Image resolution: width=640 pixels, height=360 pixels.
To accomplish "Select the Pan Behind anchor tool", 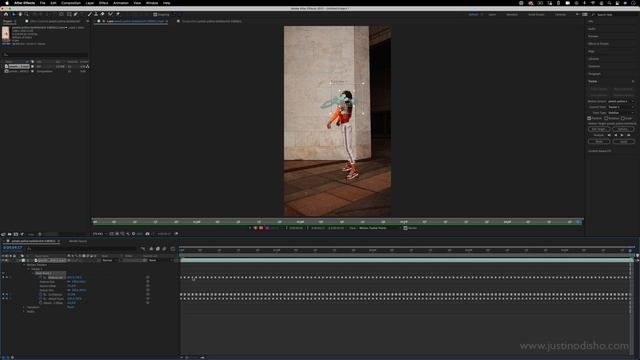I will [61, 14].
